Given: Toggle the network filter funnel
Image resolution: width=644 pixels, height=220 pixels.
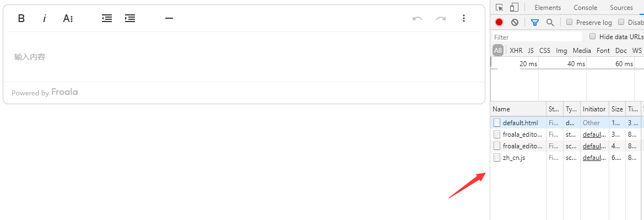Looking at the screenshot, I should tap(534, 22).
